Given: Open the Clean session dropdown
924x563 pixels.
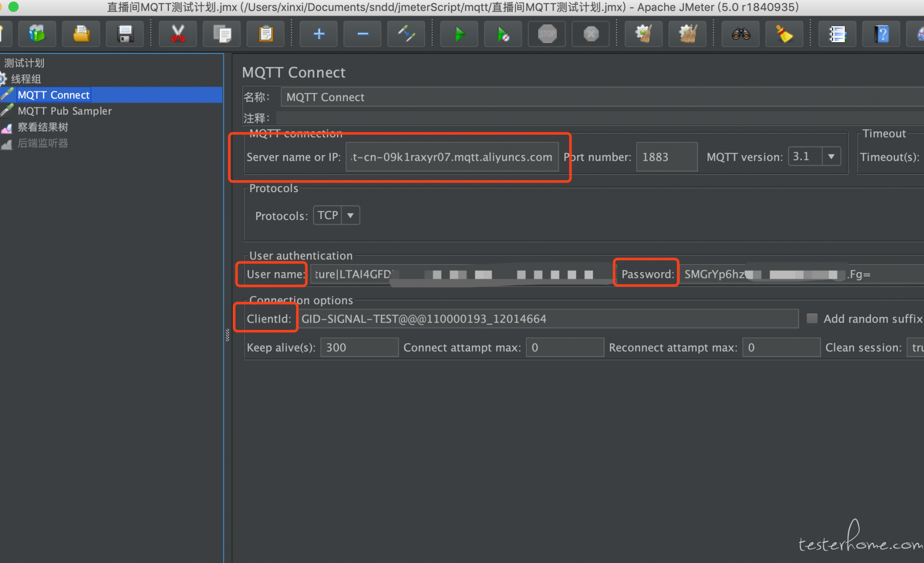Looking at the screenshot, I should coord(915,347).
